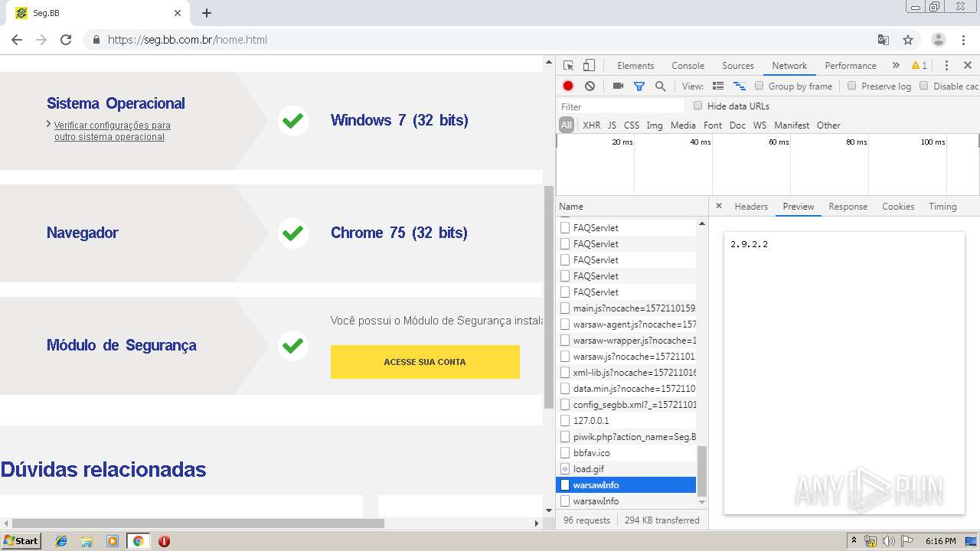Open the Cookies tab
This screenshot has height=551, width=980.
tap(898, 207)
